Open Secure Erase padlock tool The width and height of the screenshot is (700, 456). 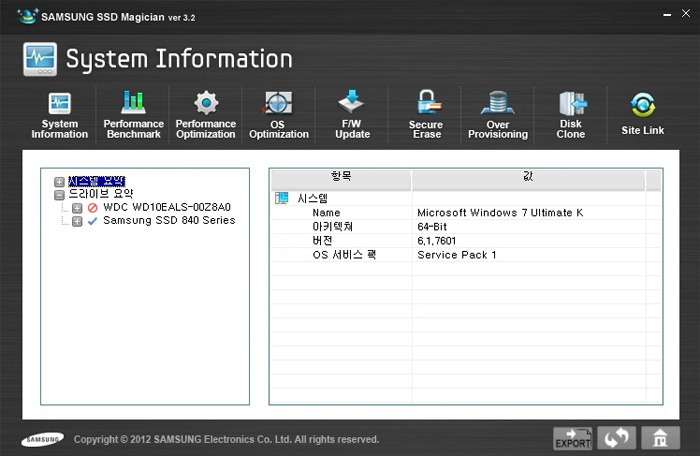point(426,115)
